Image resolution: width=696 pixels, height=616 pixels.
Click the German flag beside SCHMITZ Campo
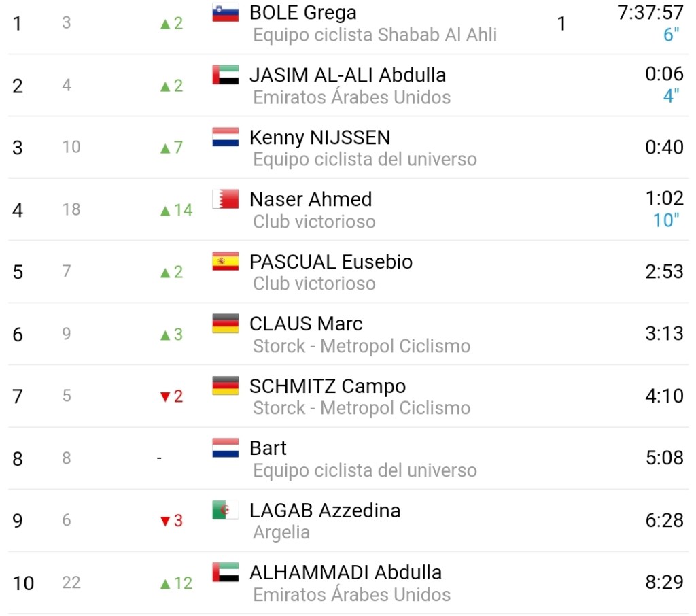coord(225,386)
